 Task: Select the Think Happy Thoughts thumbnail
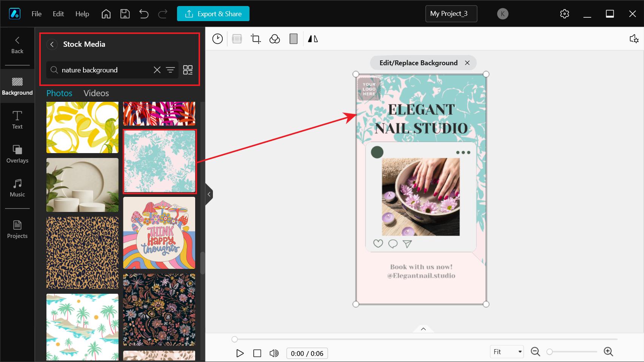tap(159, 233)
